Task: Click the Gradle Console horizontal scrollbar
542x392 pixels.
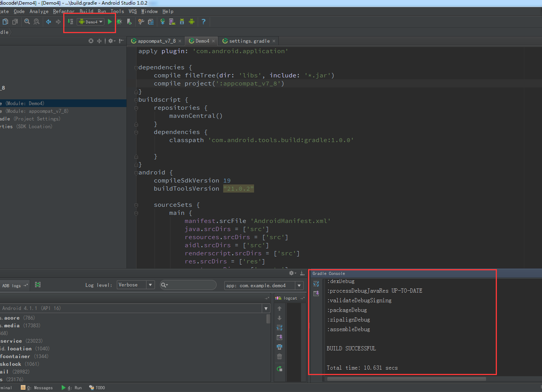Action: [x=407, y=379]
